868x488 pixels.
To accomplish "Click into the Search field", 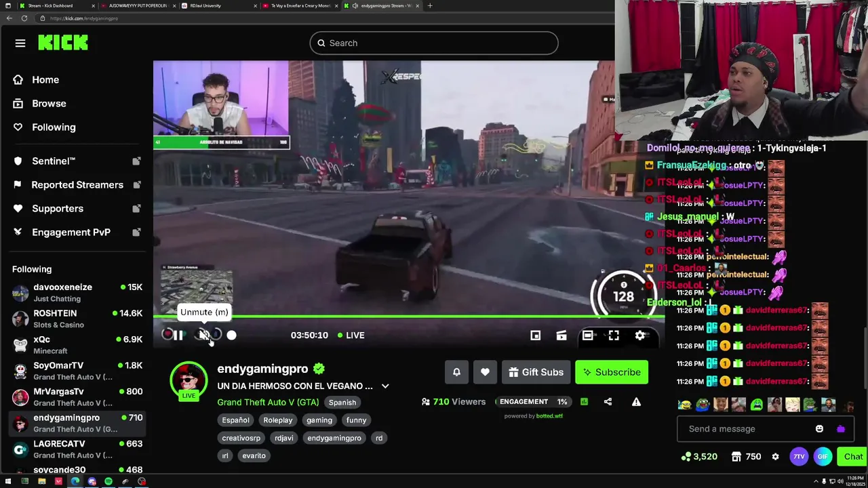I will [x=434, y=43].
